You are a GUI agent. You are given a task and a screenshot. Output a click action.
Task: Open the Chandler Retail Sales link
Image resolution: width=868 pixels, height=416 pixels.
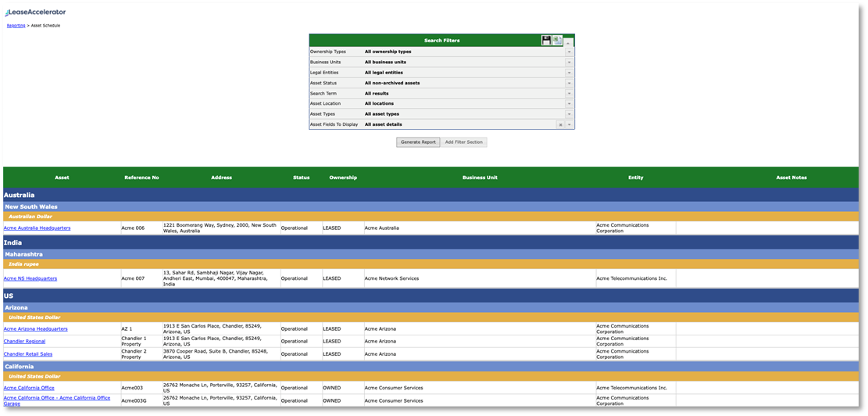(28, 354)
